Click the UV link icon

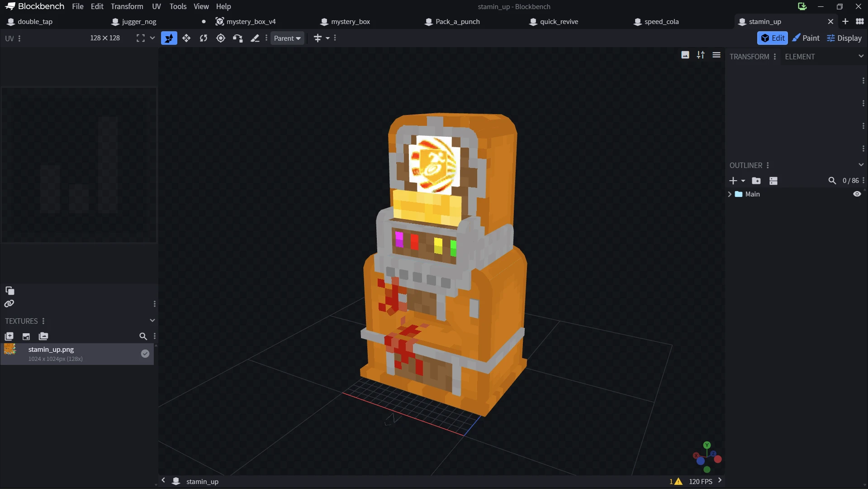click(x=9, y=304)
